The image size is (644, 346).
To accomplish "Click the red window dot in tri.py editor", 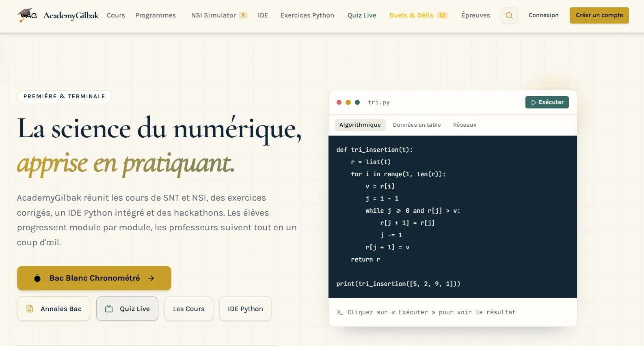I will pyautogui.click(x=339, y=102).
